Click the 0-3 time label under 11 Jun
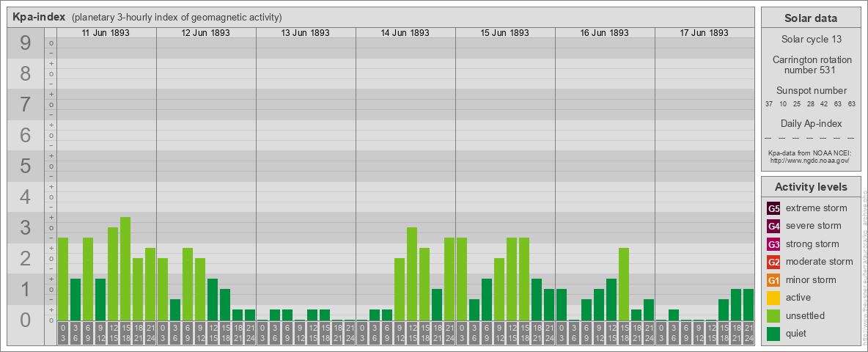The image size is (868, 352). (63, 334)
